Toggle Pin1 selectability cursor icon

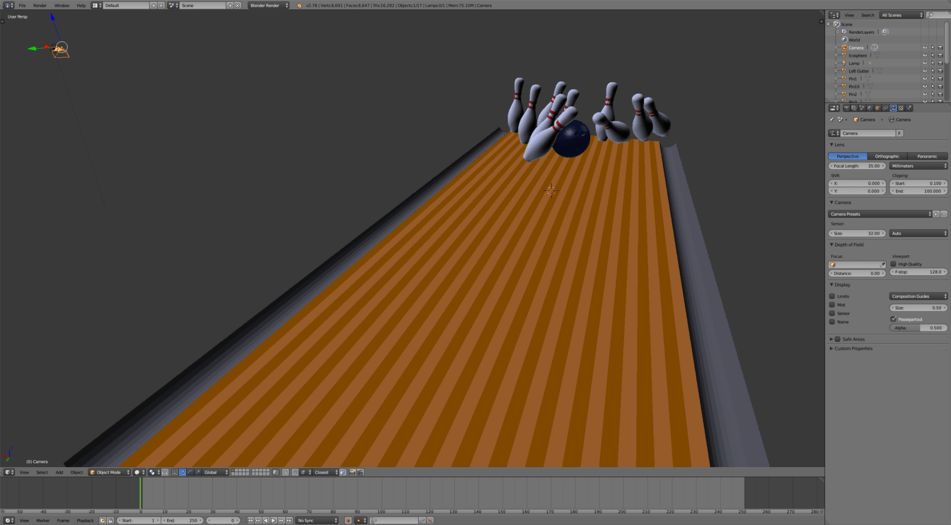[x=933, y=79]
